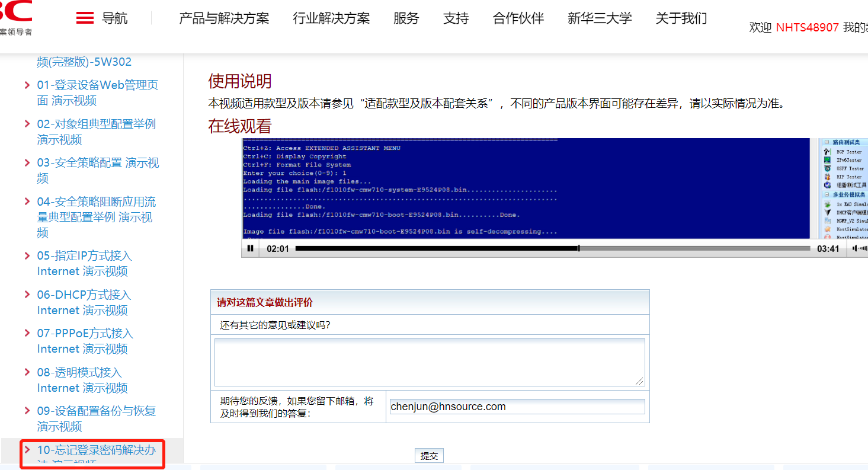This screenshot has width=868, height=470.
Task: Open the 导航 hamburger menu icon
Action: pos(85,18)
